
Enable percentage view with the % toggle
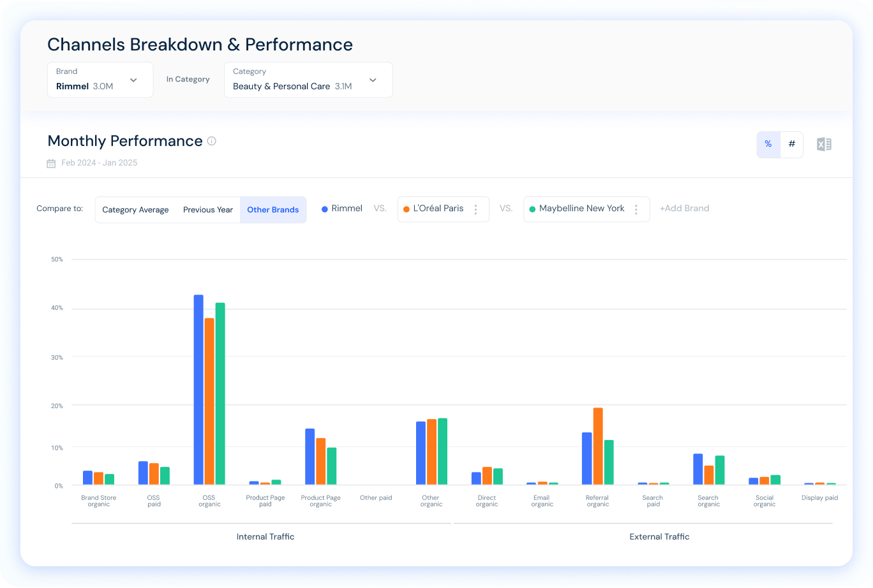point(768,144)
